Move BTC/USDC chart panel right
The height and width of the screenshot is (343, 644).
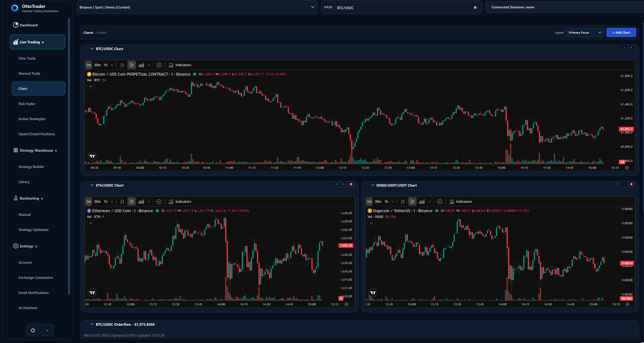pos(631,48)
